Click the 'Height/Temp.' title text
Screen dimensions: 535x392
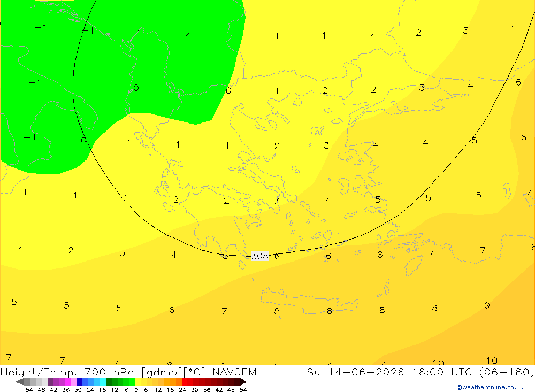tap(39, 372)
